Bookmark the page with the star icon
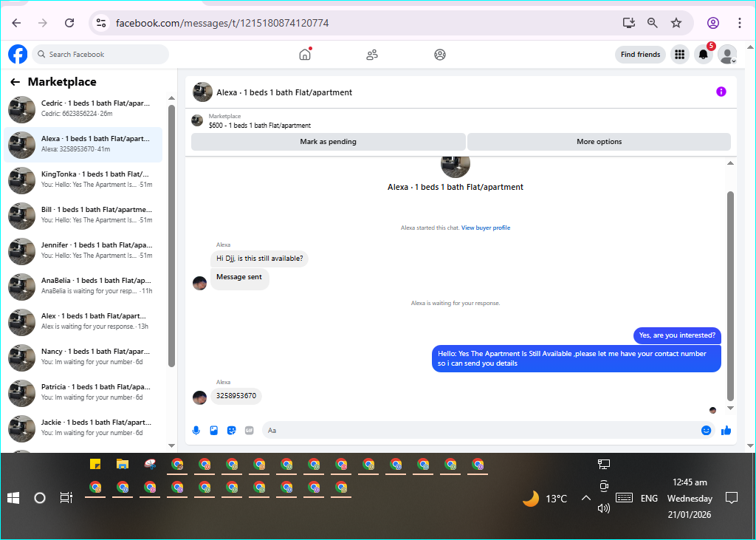 pyautogui.click(x=676, y=23)
